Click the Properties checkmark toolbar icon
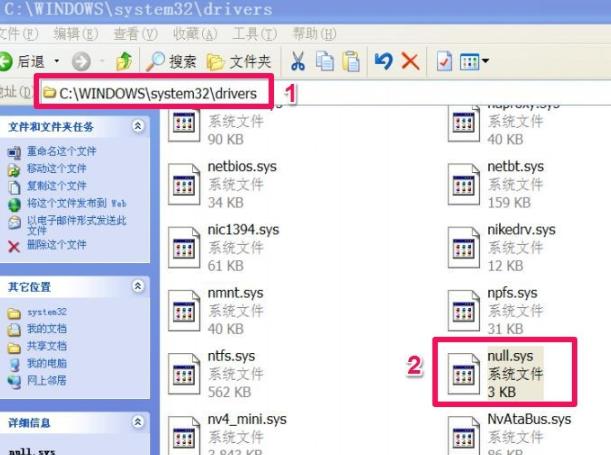 [x=444, y=61]
